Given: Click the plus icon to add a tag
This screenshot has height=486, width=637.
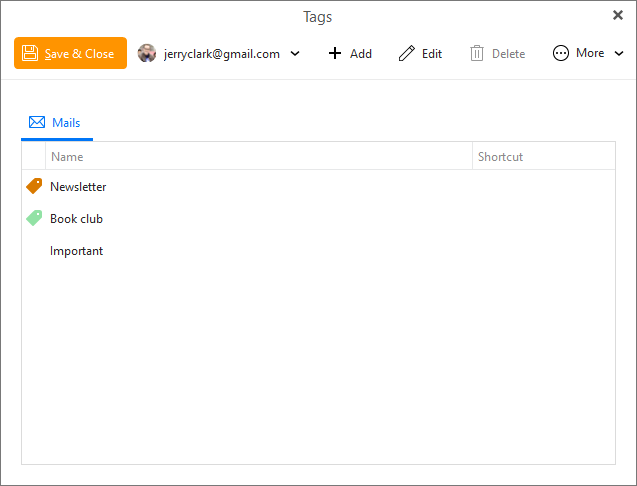Looking at the screenshot, I should [335, 53].
